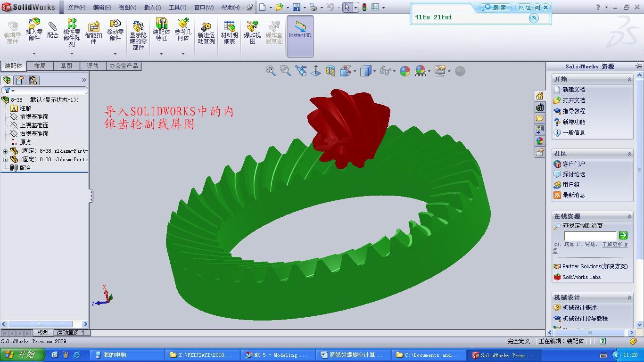This screenshot has width=644, height=362.
Task: Open 客户门户 customer portal link
Action: click(x=574, y=164)
